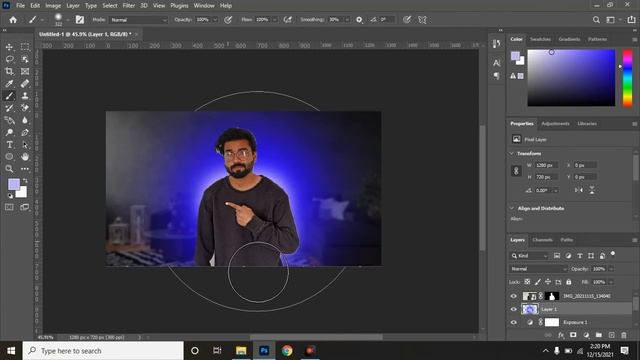Image resolution: width=640 pixels, height=360 pixels.
Task: Open the Kind layer filter dropdown
Action: click(529, 256)
